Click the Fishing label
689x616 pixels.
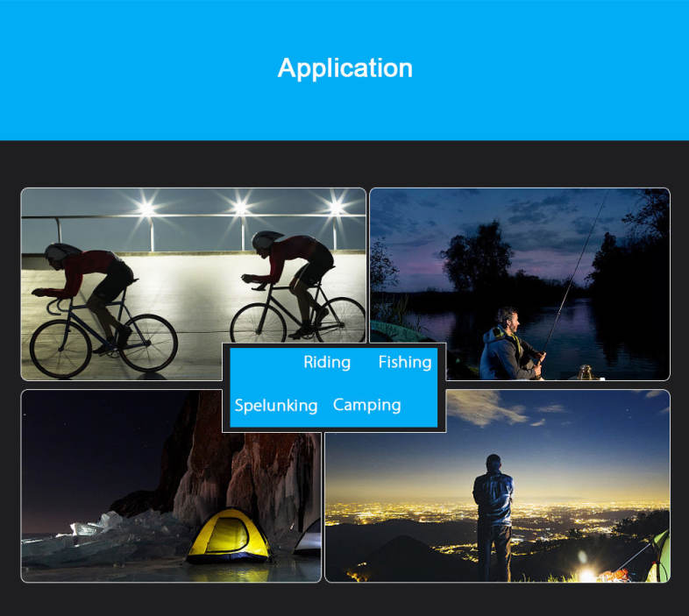click(404, 362)
